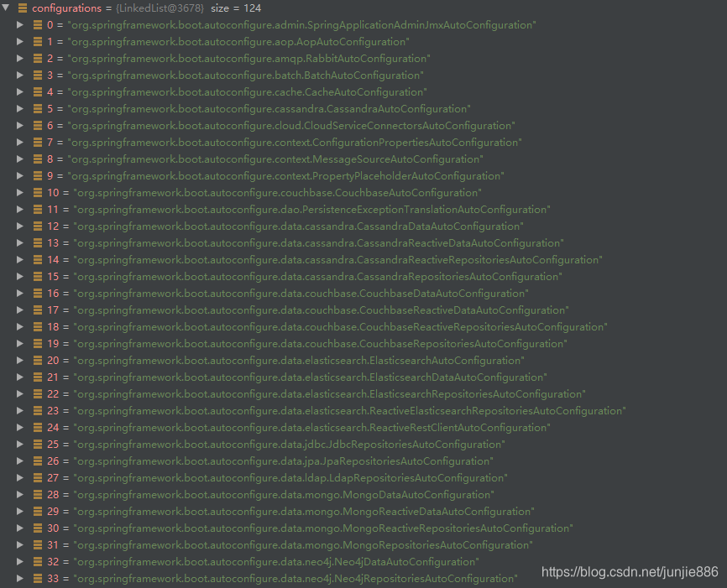727x588 pixels.
Task: Click the field icon of entry 14
Action: click(38, 259)
